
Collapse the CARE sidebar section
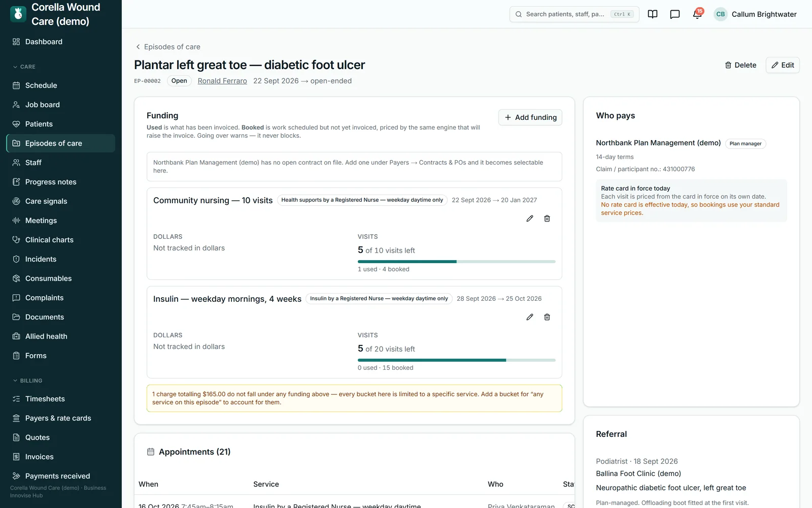(24, 67)
